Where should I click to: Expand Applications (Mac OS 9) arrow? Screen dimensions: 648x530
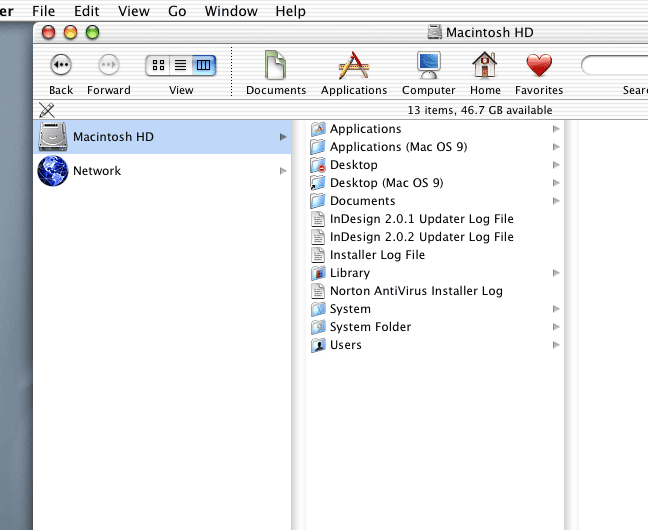click(x=556, y=147)
